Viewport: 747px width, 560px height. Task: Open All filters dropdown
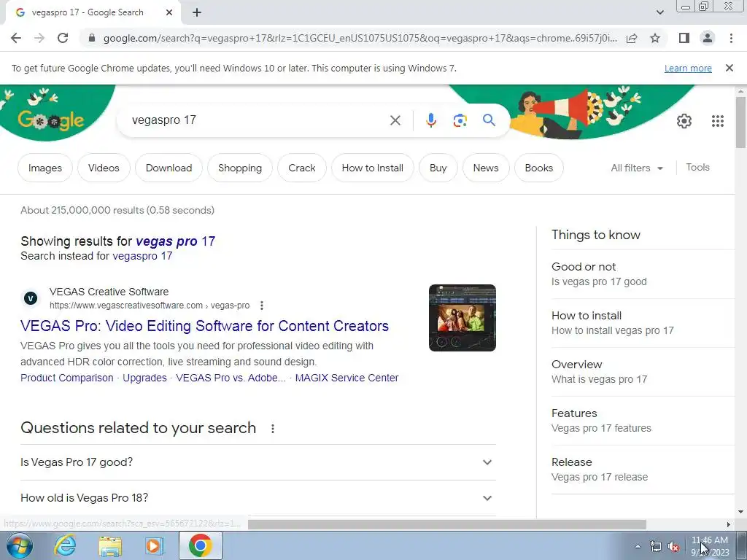[x=637, y=168]
